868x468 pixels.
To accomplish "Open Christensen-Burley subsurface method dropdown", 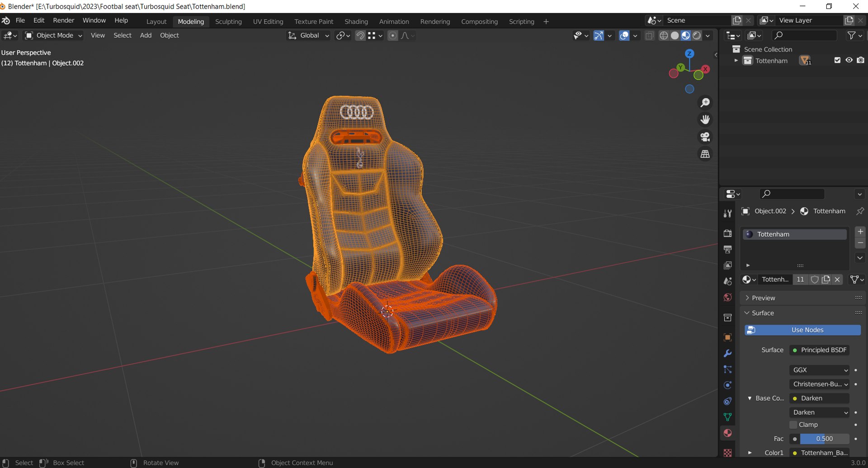I will (x=820, y=384).
